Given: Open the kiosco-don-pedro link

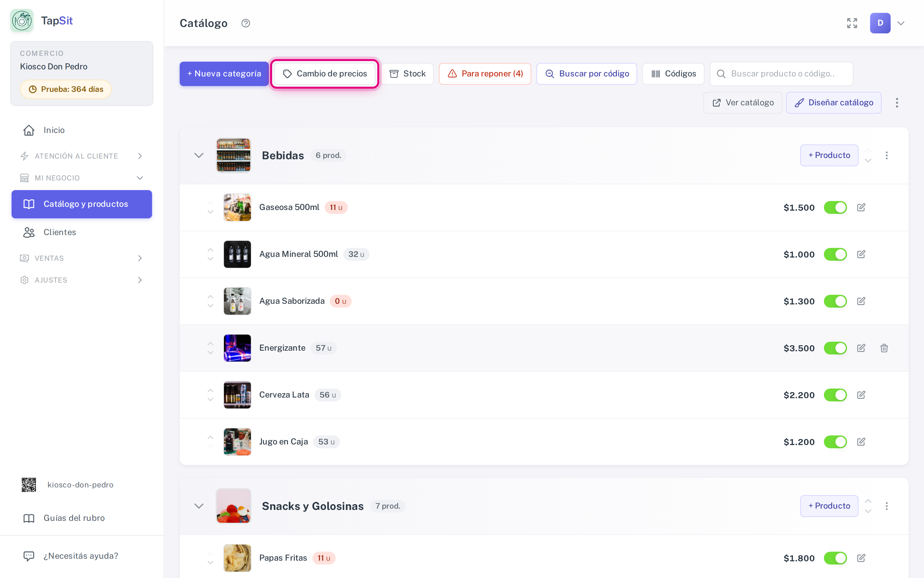Looking at the screenshot, I should [x=80, y=485].
